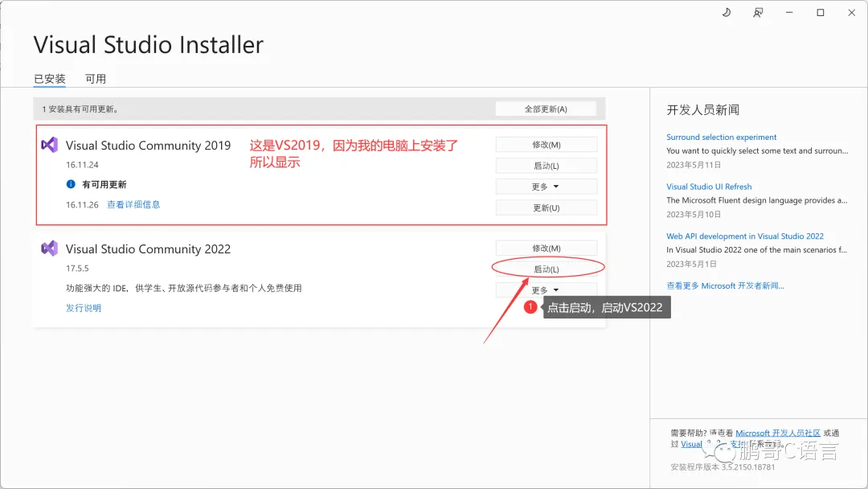Open Surround selection experiment news article
This screenshot has width=868, height=489.
[721, 137]
